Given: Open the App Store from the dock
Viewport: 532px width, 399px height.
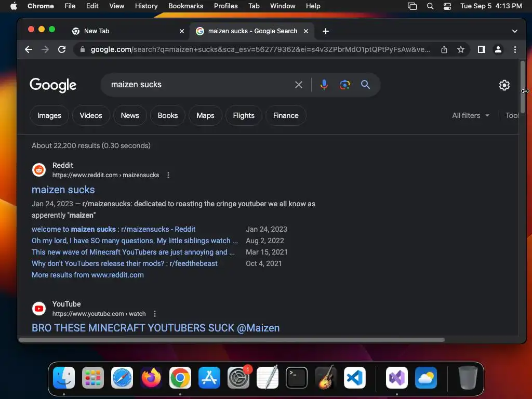Looking at the screenshot, I should coord(209,378).
